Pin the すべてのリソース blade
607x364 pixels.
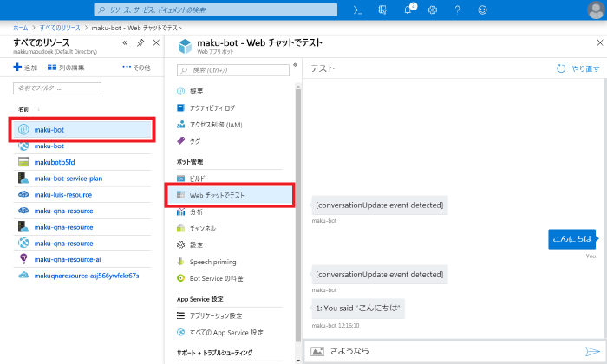click(x=140, y=42)
